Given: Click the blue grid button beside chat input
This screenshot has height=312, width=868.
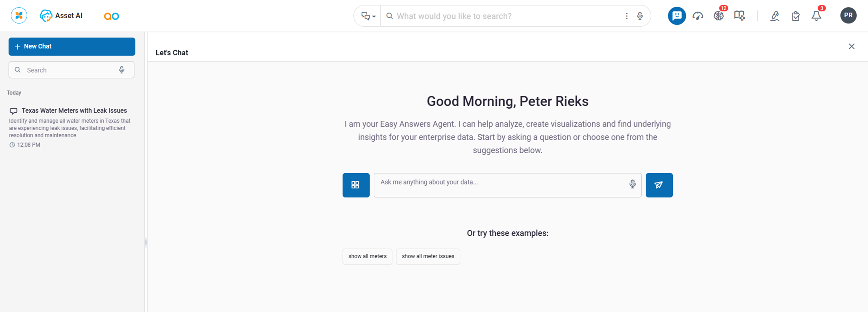Looking at the screenshot, I should pyautogui.click(x=356, y=185).
